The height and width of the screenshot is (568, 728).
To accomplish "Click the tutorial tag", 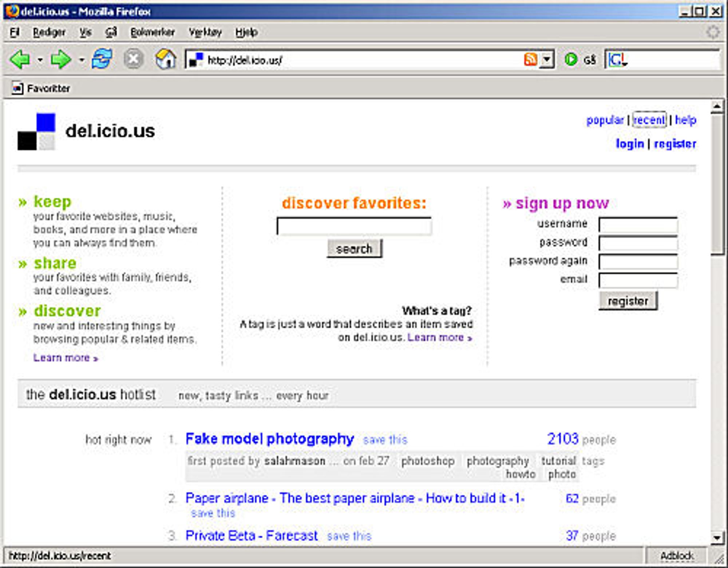I will (x=559, y=461).
